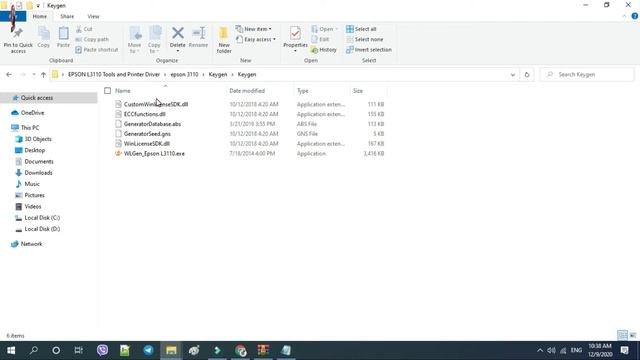The height and width of the screenshot is (360, 640).
Task: Select GeneratorSeed.gns file
Action: (x=147, y=133)
